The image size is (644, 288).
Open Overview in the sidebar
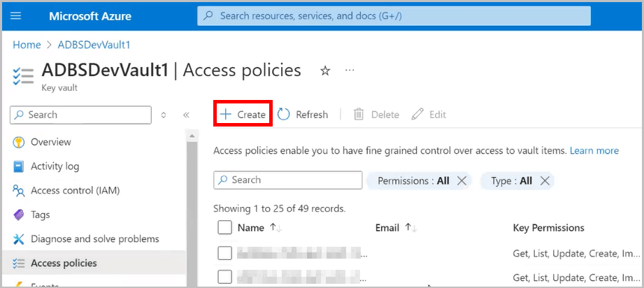[x=50, y=142]
